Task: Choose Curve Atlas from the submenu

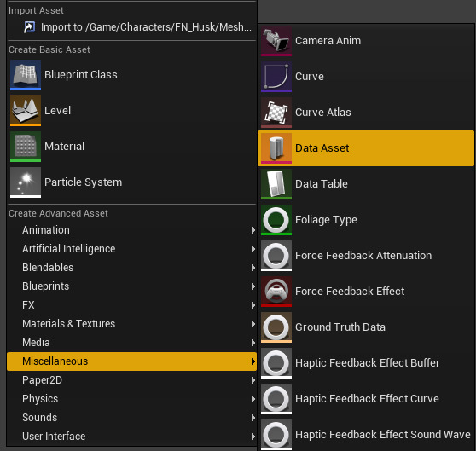Action: [x=366, y=113]
